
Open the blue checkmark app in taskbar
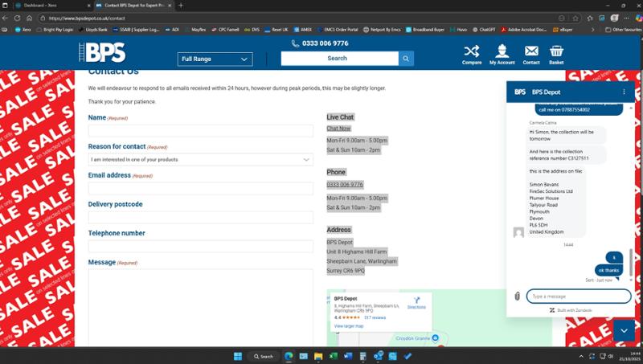(x=408, y=356)
